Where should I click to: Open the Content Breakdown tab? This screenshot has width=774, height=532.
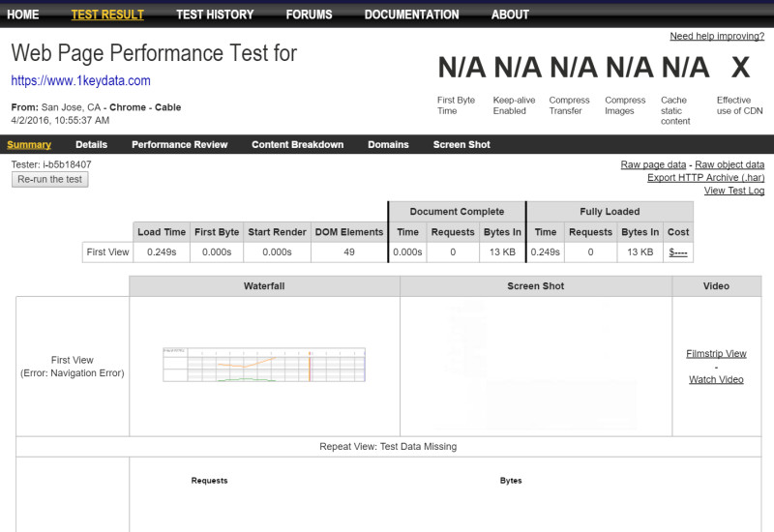click(298, 144)
